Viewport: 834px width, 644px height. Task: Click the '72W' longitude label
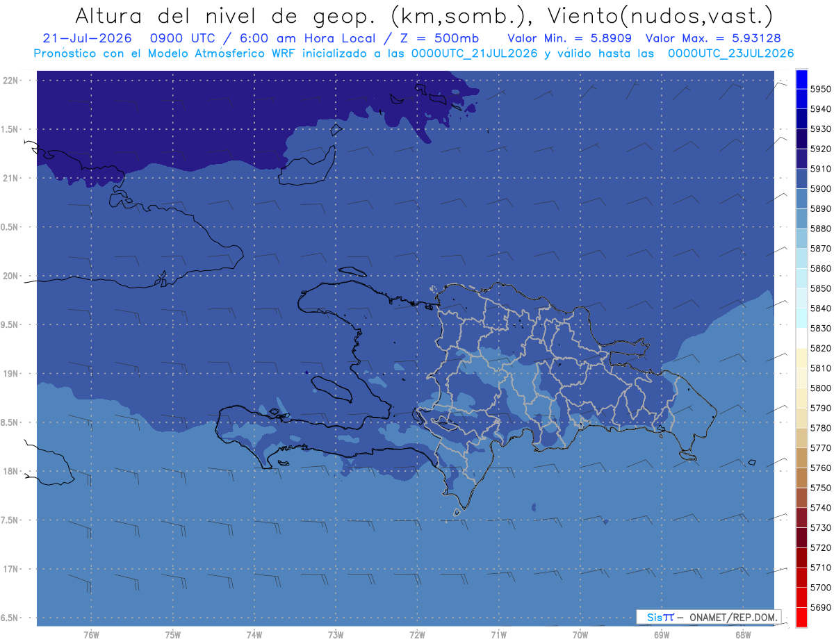point(417,635)
